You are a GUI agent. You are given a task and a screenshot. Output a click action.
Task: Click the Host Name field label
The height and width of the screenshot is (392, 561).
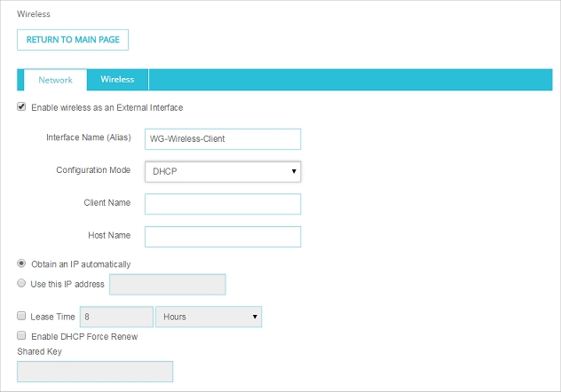point(108,235)
